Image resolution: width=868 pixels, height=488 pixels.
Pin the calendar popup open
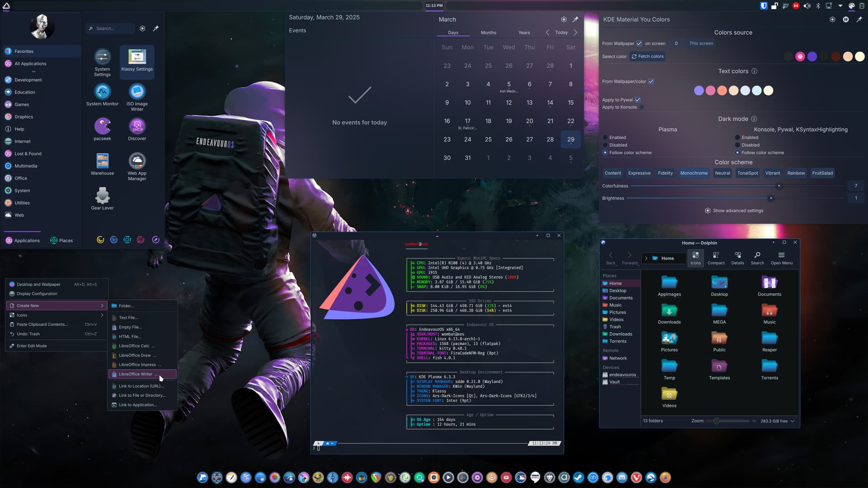575,19
